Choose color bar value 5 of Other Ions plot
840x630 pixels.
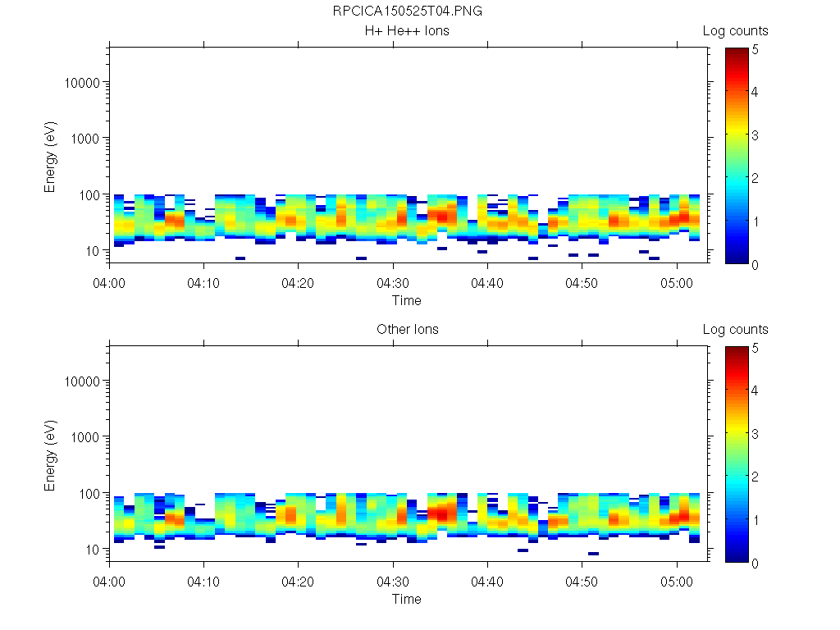755,348
